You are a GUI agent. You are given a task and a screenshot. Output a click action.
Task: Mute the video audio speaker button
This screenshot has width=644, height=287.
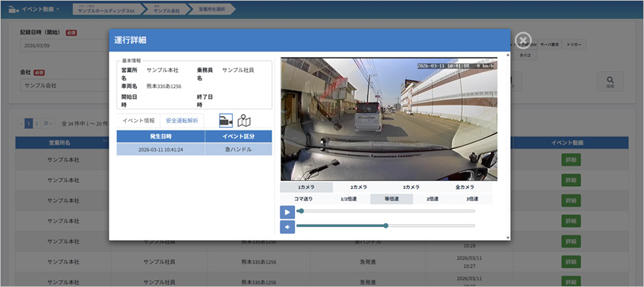[287, 227]
